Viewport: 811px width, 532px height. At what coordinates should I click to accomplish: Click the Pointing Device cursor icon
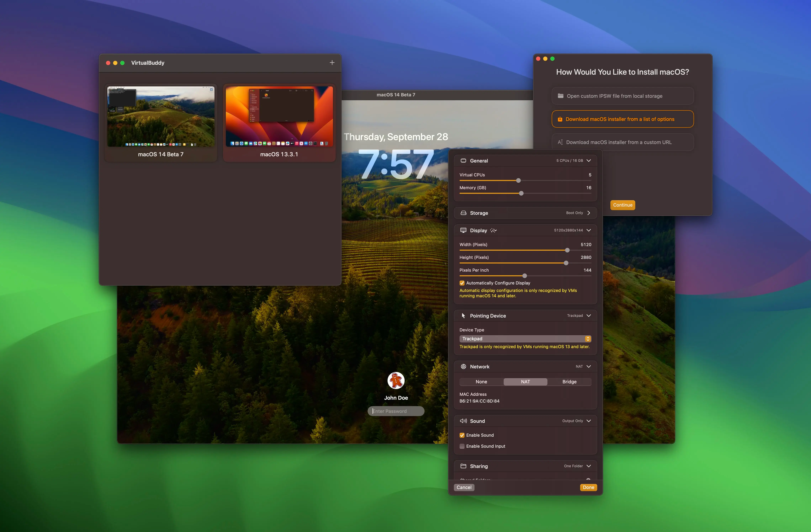[x=463, y=315]
